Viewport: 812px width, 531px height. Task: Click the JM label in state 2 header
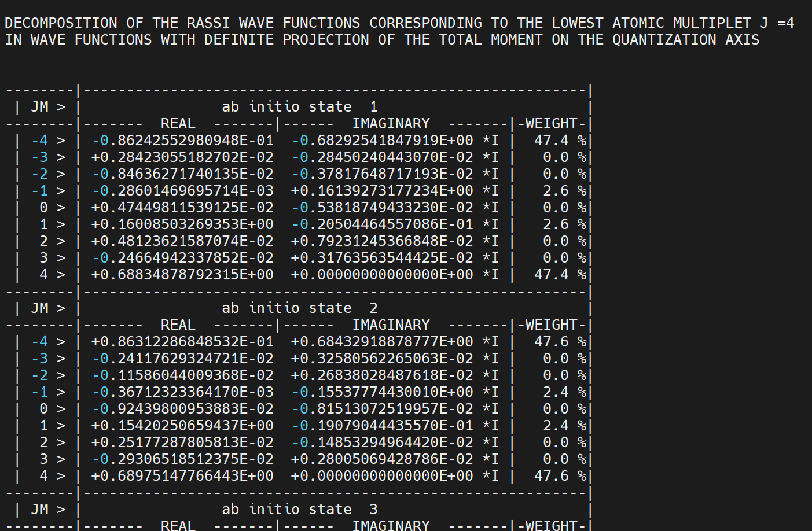pyautogui.click(x=40, y=308)
